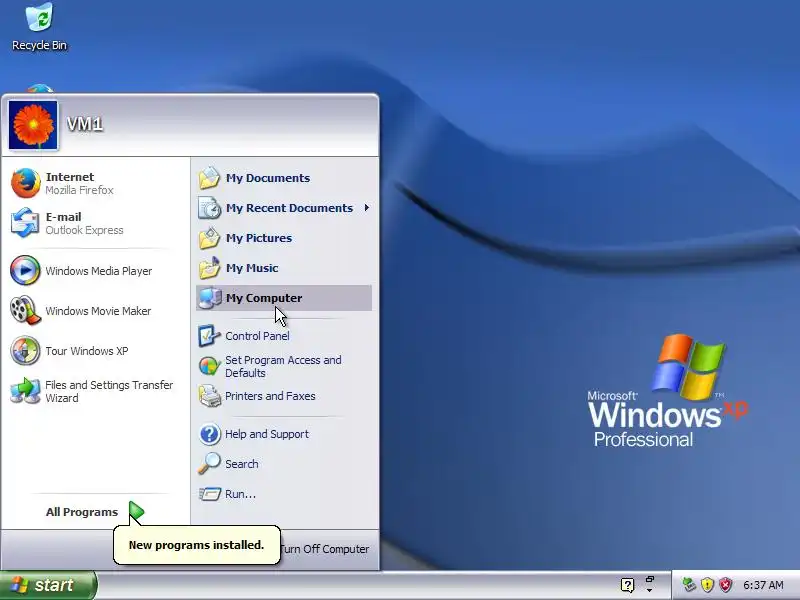The image size is (800, 600).
Task: Choose the Control Panel text entry
Action: point(257,336)
